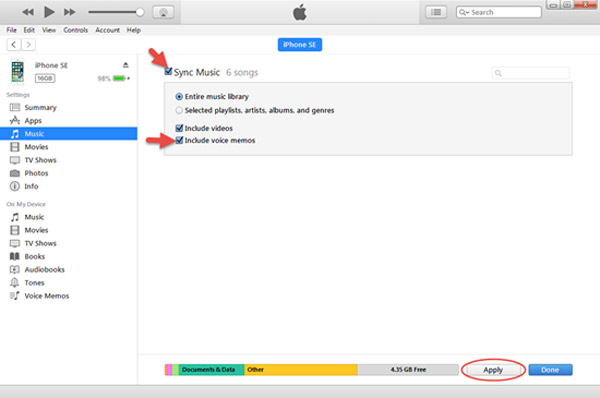Open the Edit menu
Screen dimensions: 600x398
click(29, 30)
